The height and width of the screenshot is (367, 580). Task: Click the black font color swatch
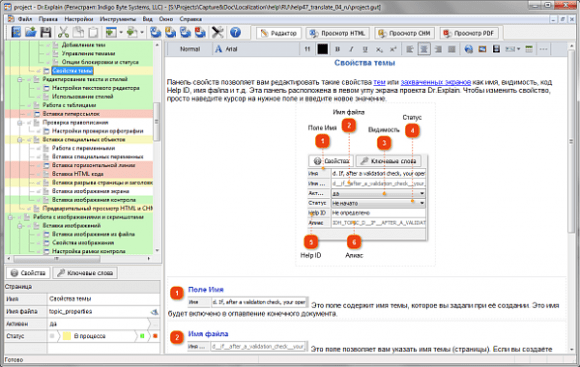pyautogui.click(x=322, y=49)
